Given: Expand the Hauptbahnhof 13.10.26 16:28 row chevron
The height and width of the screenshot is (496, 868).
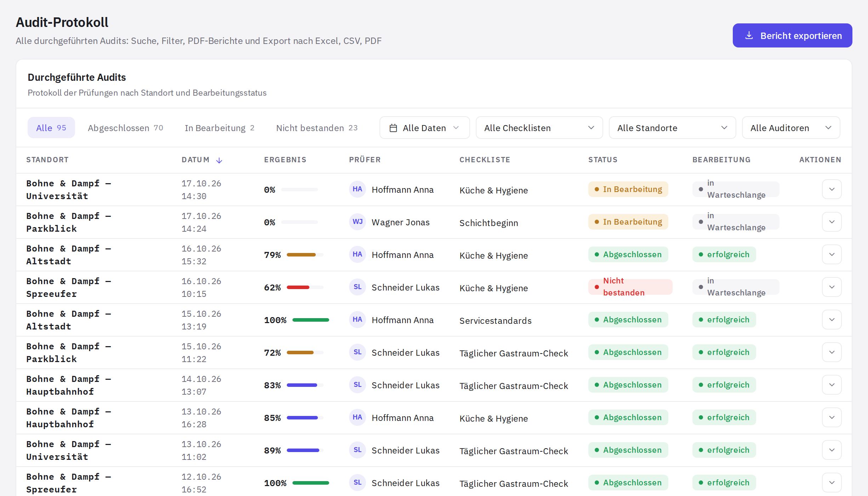Looking at the screenshot, I should [832, 417].
